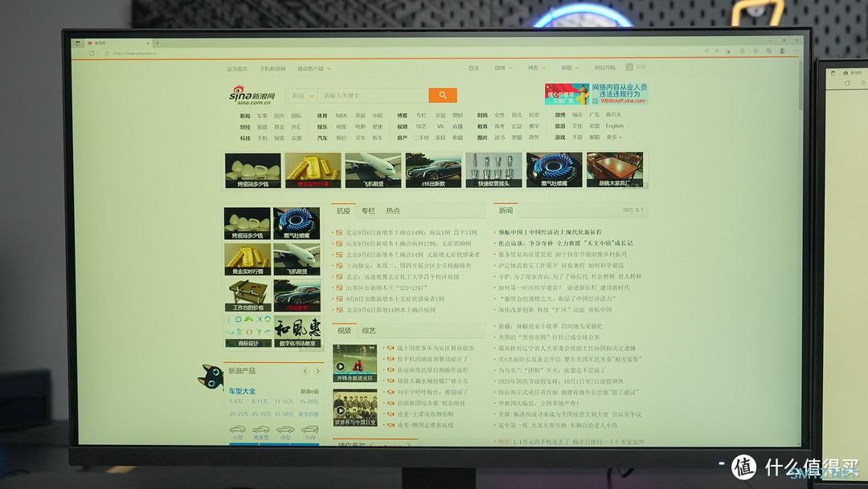Screen dimensions: 868x489
Task: Open headline 9月6日安徽新增本土无症状感染者1例
Action: pyautogui.click(x=395, y=299)
